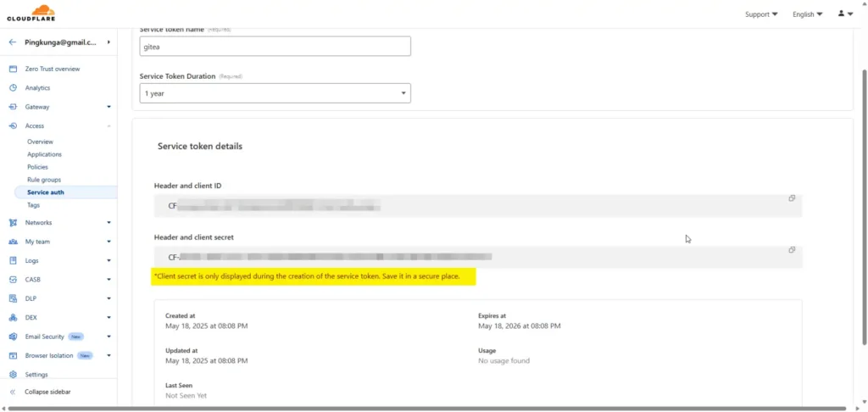The image size is (868, 412).
Task: Copy the header and client secret
Action: tap(793, 250)
